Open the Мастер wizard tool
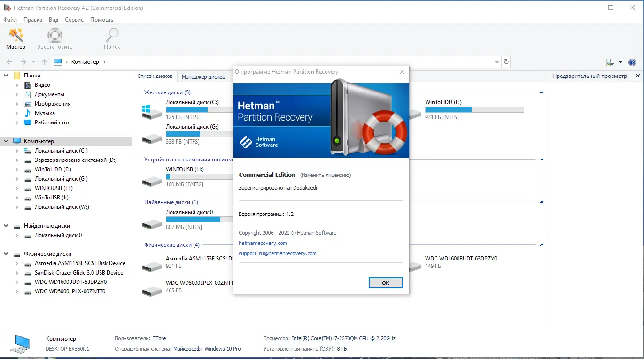Viewport: 644px width, 359px height. [16, 38]
